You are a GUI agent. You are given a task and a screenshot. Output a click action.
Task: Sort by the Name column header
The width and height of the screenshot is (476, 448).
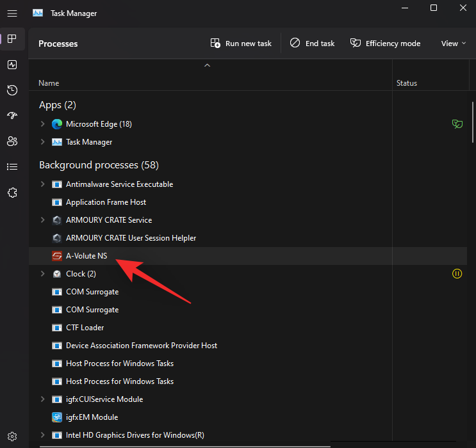coord(49,83)
